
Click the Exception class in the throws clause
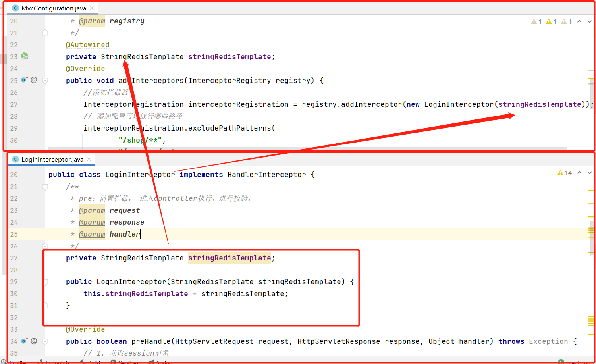(x=548, y=341)
